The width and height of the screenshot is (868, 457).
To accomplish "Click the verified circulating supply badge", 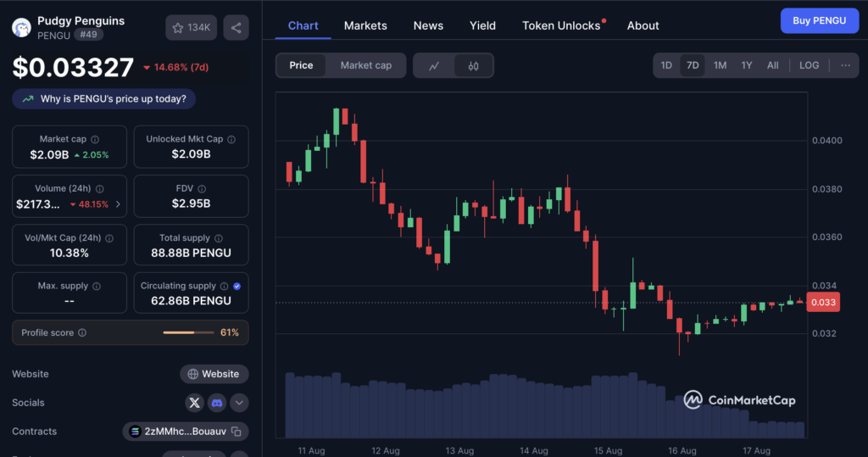I will 237,287.
